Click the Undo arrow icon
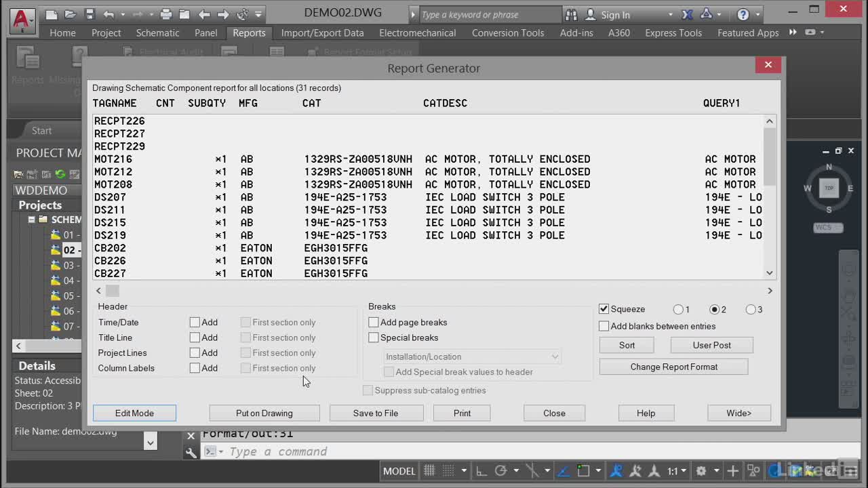The width and height of the screenshot is (868, 488). coord(108,14)
